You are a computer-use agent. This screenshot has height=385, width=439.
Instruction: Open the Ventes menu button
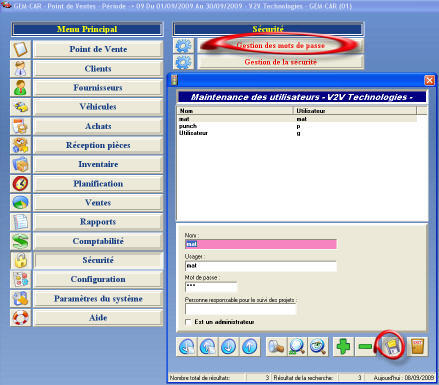click(98, 203)
